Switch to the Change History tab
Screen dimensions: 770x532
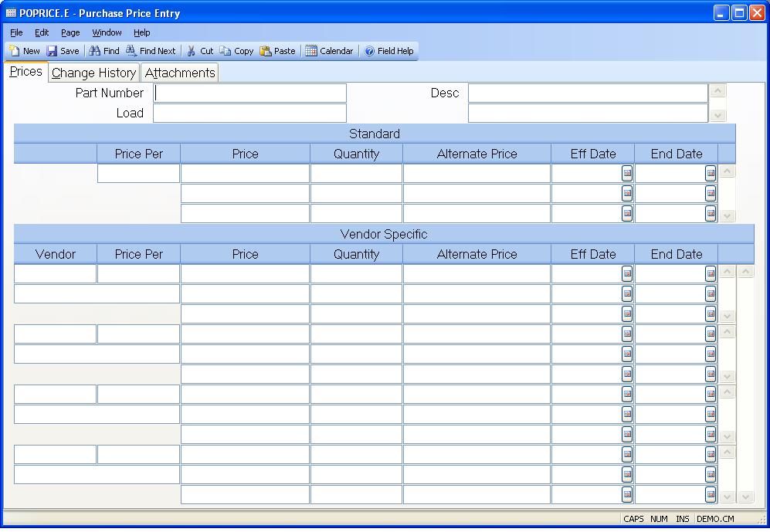94,73
